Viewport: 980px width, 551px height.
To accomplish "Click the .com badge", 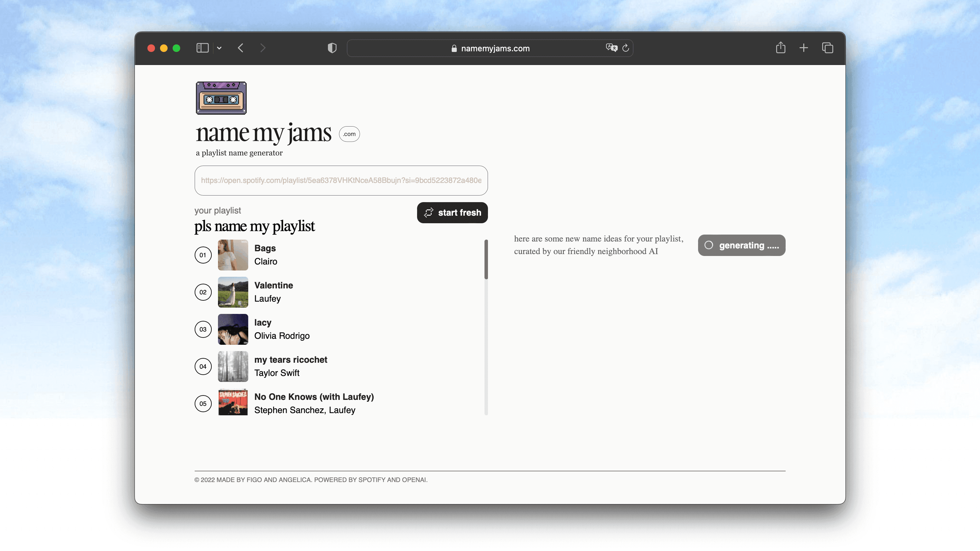I will point(349,134).
